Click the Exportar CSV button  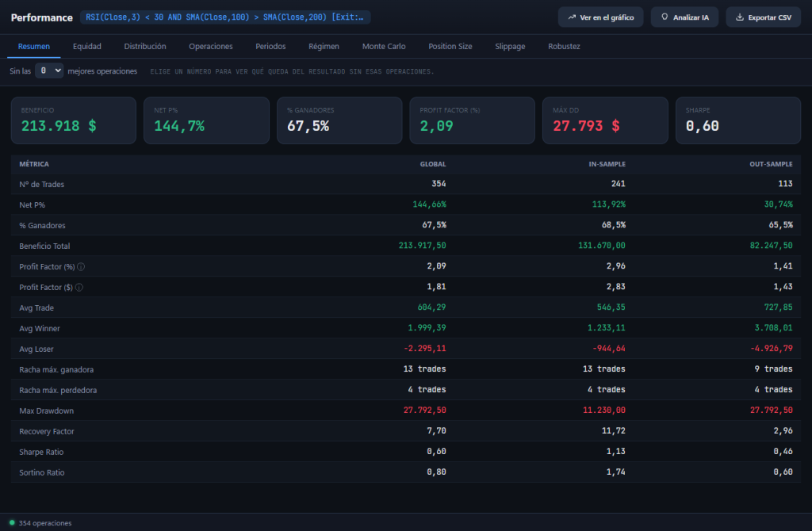click(x=764, y=17)
